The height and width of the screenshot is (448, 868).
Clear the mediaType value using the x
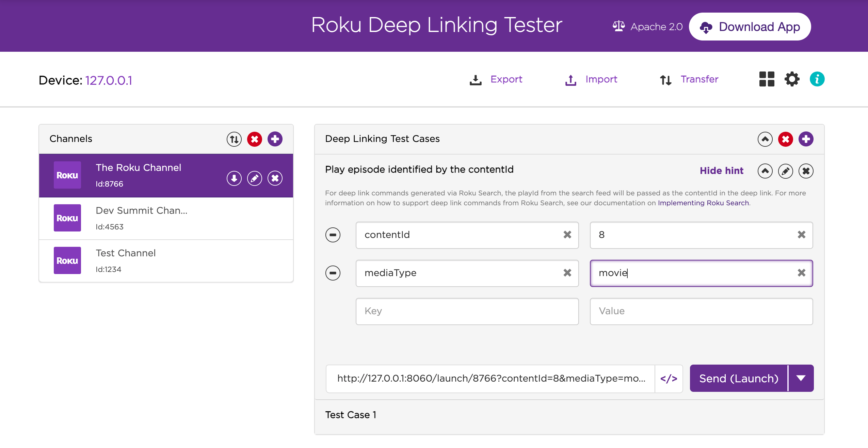tap(802, 273)
